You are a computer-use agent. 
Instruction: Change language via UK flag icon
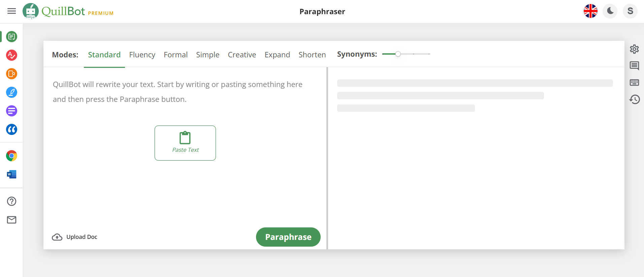590,11
